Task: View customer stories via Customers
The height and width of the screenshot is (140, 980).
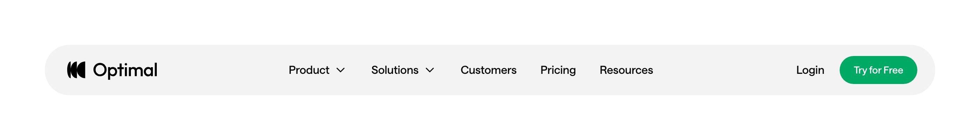Action: [x=488, y=70]
